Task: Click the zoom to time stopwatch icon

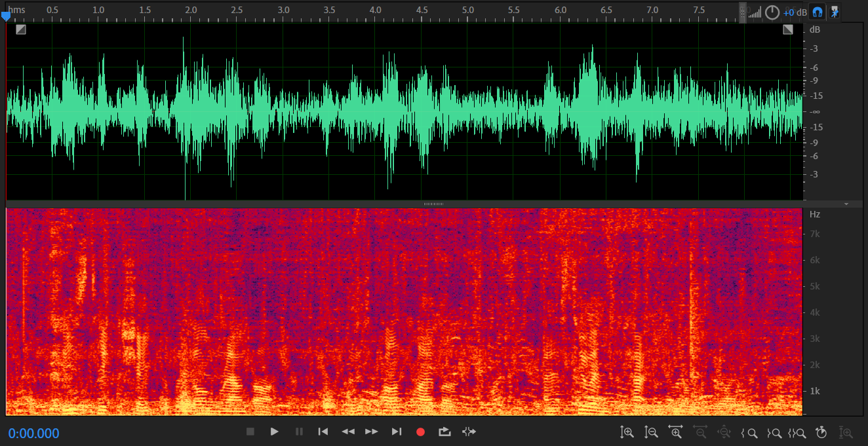Action: tap(821, 432)
